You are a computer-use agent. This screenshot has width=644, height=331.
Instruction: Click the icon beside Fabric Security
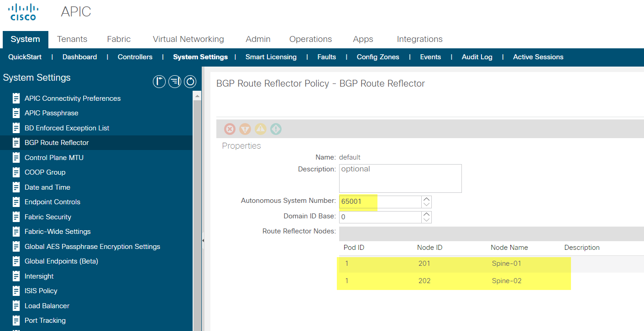click(x=16, y=217)
